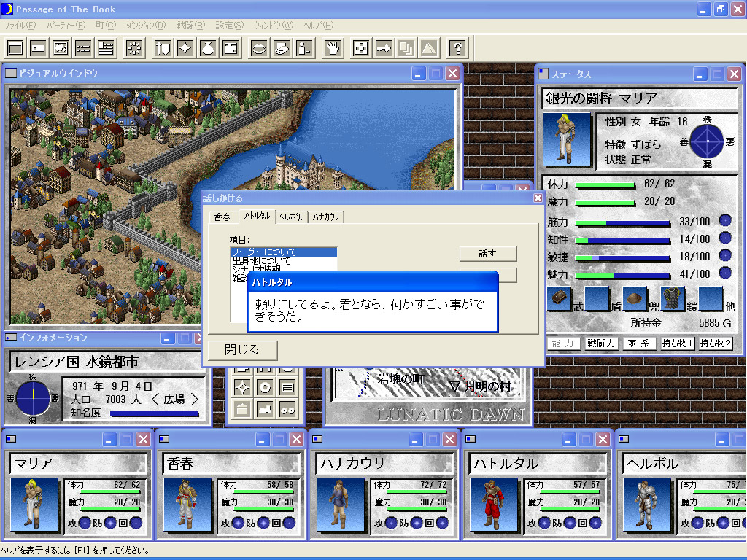Select 出身地について in the list
Image resolution: width=747 pixels, height=560 pixels.
260,260
